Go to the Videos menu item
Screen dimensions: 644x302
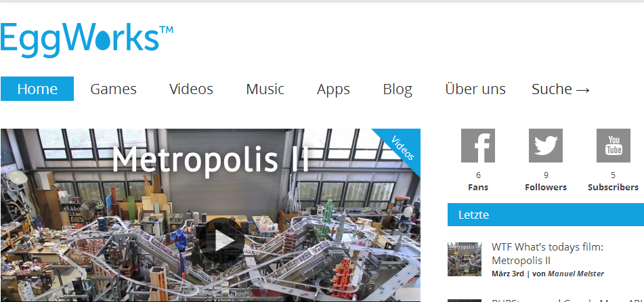coord(191,89)
